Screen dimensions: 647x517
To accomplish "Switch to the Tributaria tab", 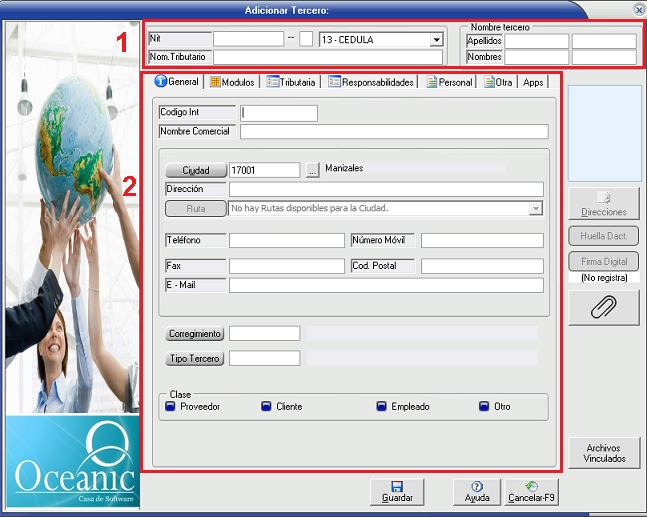I will coord(290,82).
